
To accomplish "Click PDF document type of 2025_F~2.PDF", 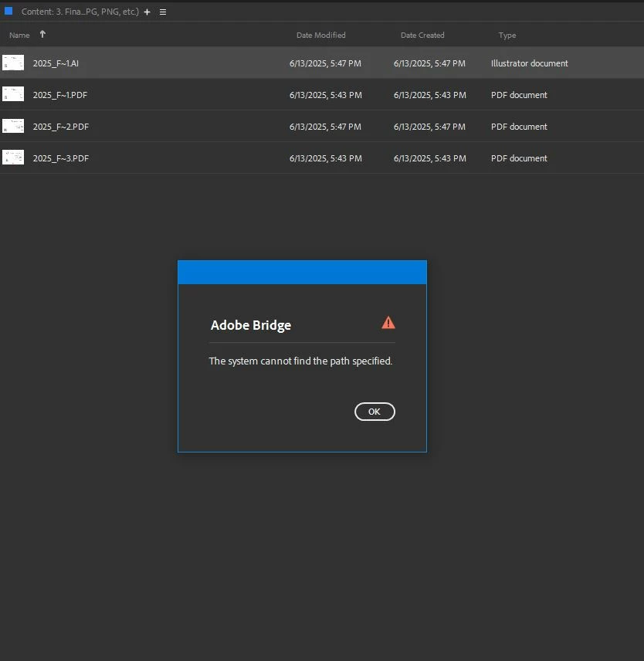I will [x=519, y=127].
